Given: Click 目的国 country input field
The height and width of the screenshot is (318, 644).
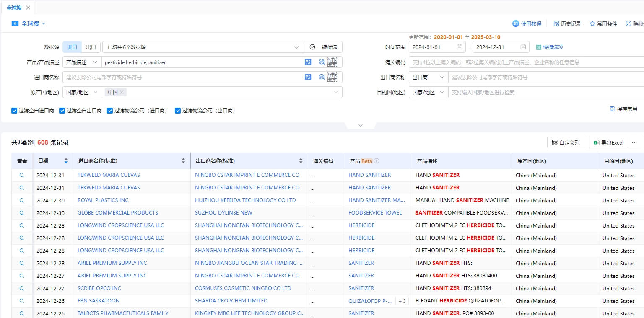Looking at the screenshot, I should (x=546, y=92).
